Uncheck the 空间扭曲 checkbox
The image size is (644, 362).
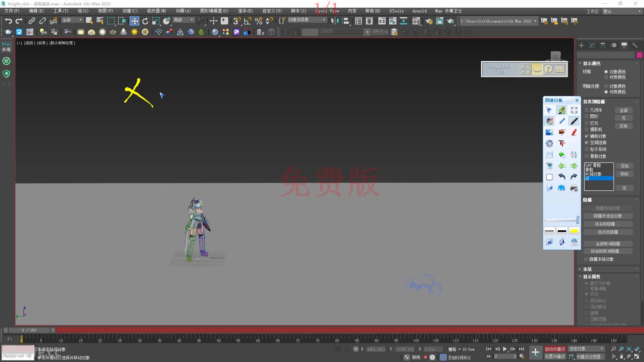pos(586,142)
